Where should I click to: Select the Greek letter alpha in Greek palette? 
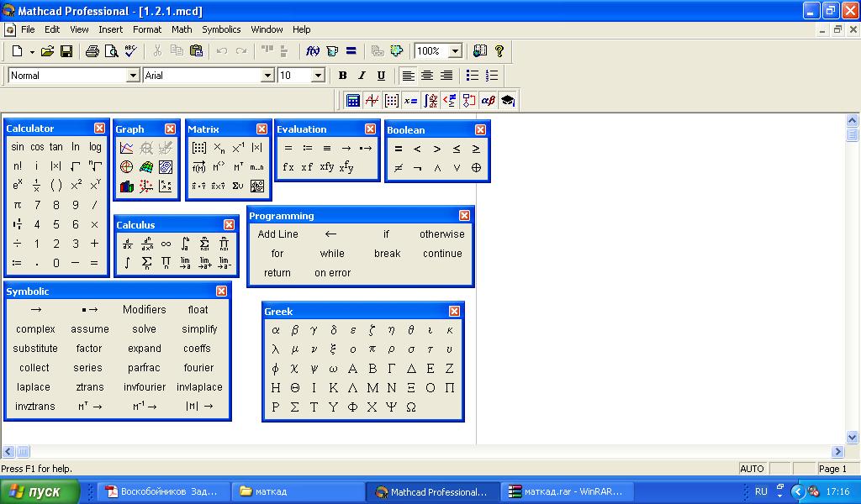(277, 329)
